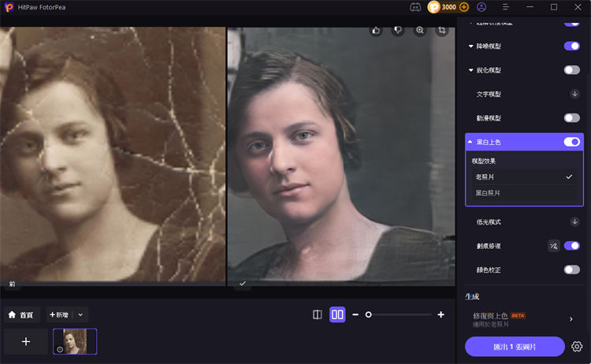This screenshot has width=591, height=364.
Task: Click the magnifier zoom icon on preview
Action: click(420, 31)
